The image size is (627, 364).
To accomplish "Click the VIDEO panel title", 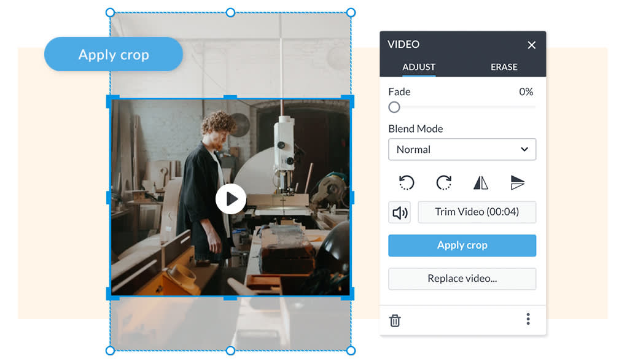I will click(403, 44).
